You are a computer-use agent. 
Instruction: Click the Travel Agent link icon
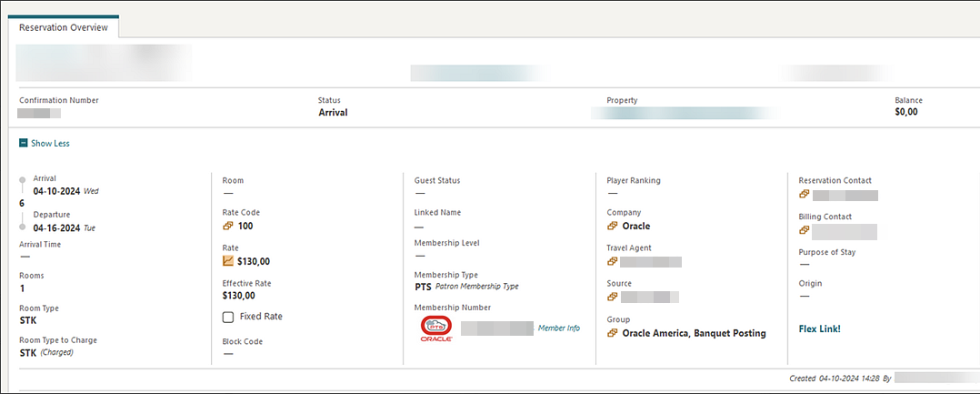tap(613, 261)
